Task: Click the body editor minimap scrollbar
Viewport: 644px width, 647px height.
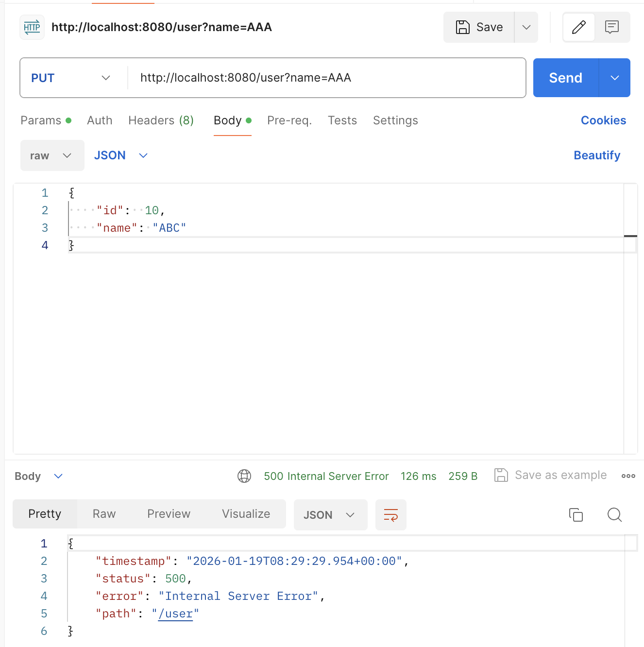Action: (x=630, y=318)
